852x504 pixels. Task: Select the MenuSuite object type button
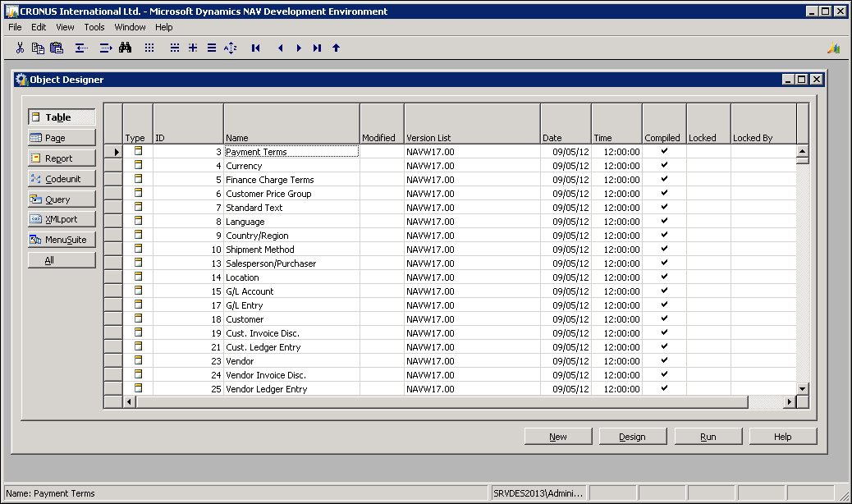tap(62, 240)
